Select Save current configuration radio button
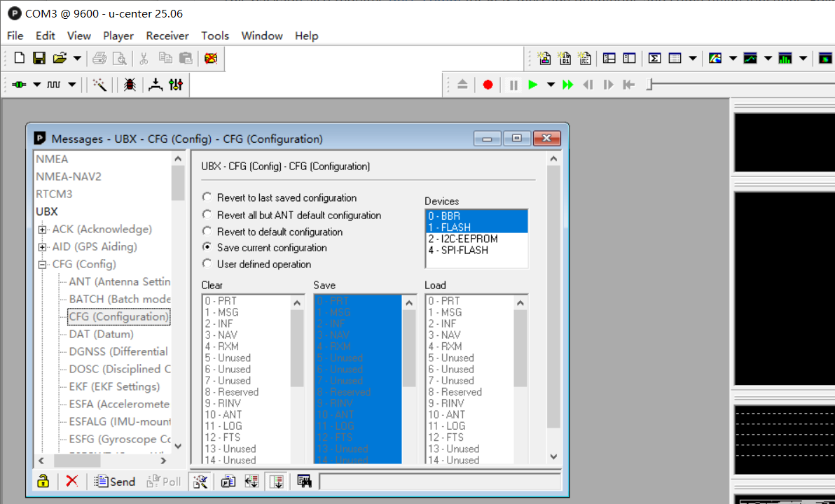This screenshot has height=504, width=835. click(x=207, y=247)
